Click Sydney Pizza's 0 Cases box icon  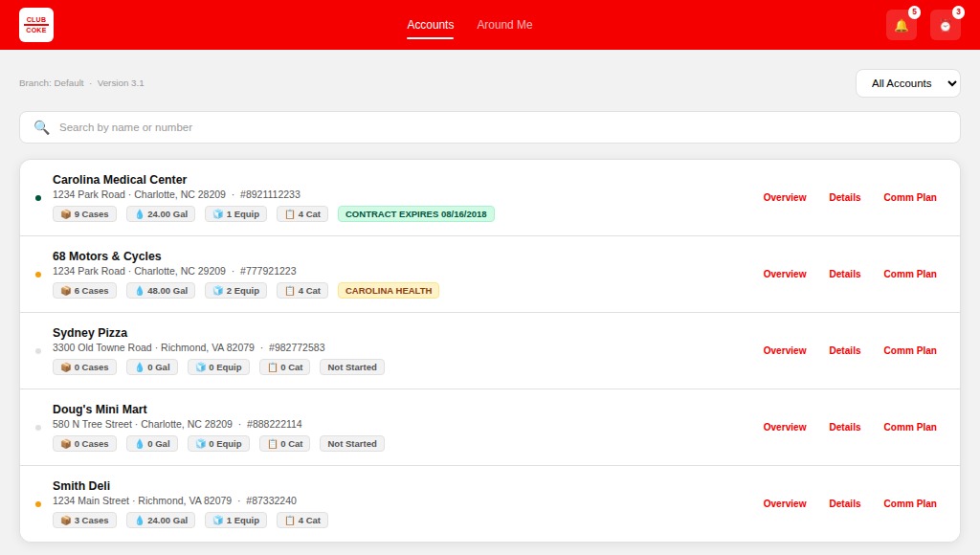66,367
